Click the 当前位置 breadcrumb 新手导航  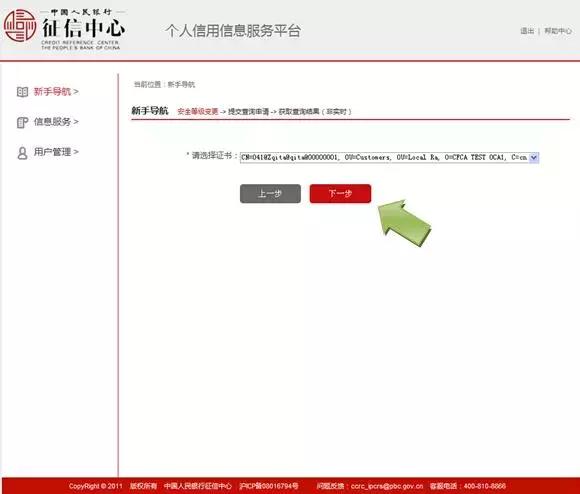coord(181,85)
